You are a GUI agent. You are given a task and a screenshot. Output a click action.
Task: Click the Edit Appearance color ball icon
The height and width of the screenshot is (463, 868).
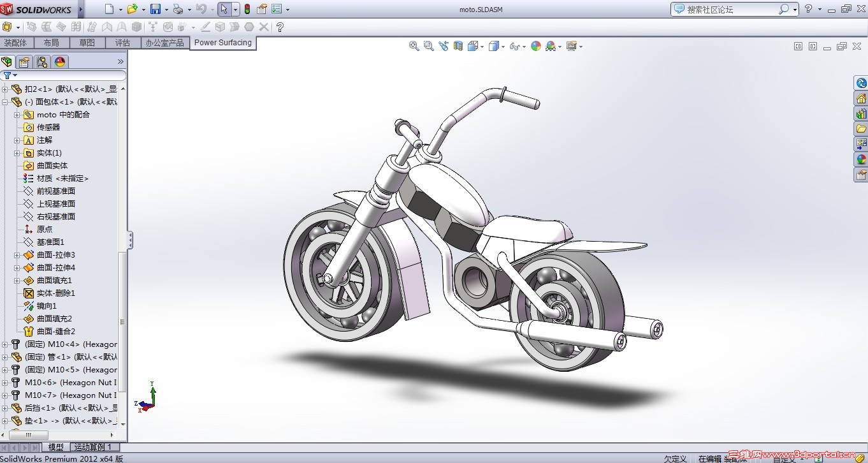tap(536, 46)
